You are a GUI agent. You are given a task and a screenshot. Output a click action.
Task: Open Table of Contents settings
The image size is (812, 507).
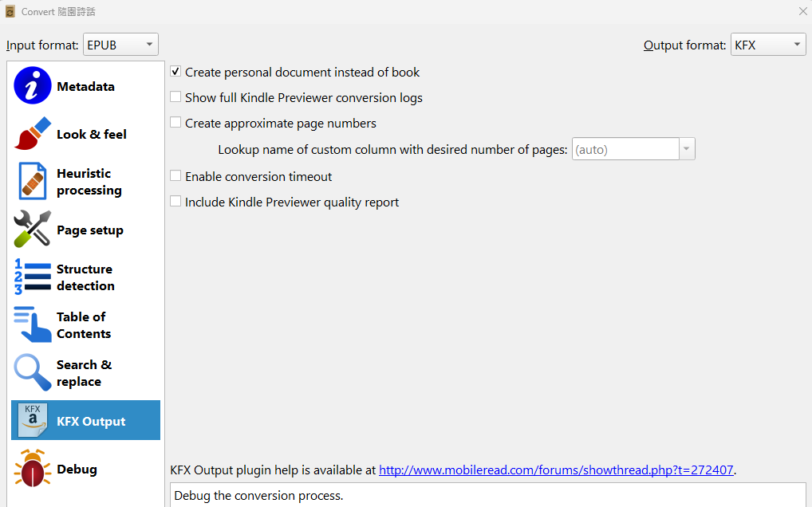click(x=85, y=325)
